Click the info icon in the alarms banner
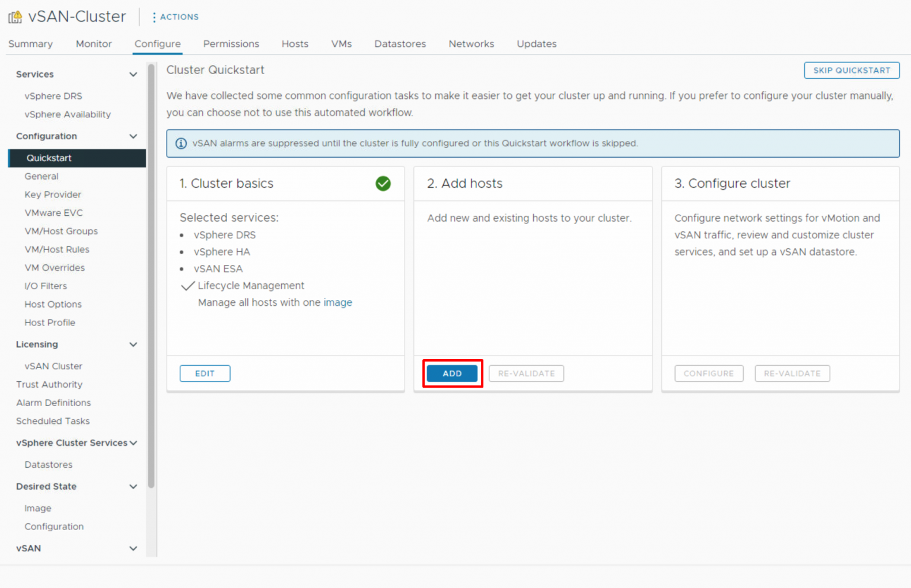 (x=181, y=143)
